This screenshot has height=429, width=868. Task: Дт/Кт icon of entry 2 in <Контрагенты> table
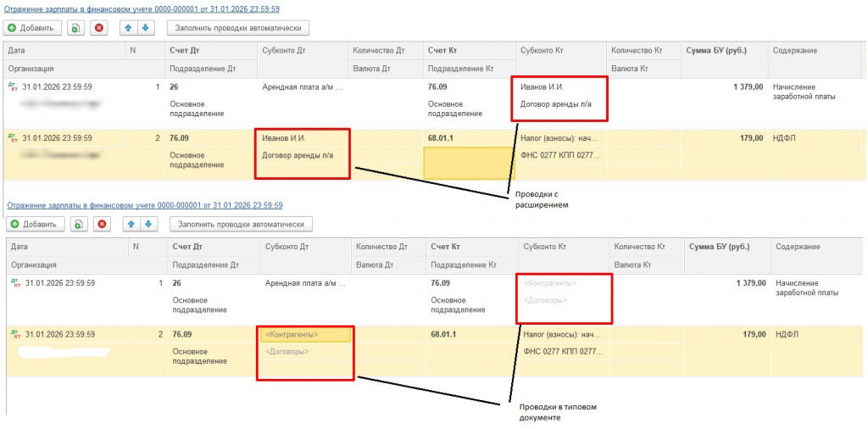point(15,334)
